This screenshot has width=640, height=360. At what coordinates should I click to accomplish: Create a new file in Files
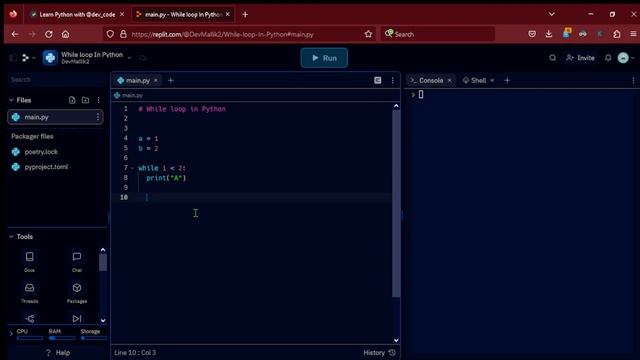(x=72, y=100)
